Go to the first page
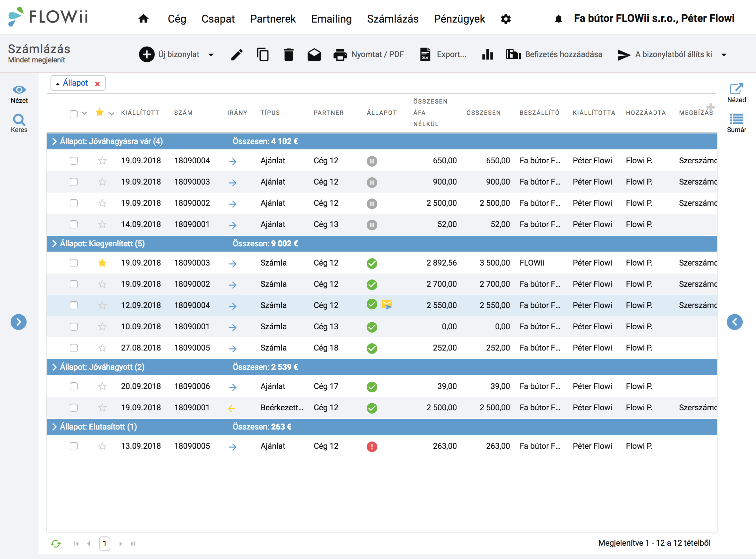 pyautogui.click(x=76, y=543)
